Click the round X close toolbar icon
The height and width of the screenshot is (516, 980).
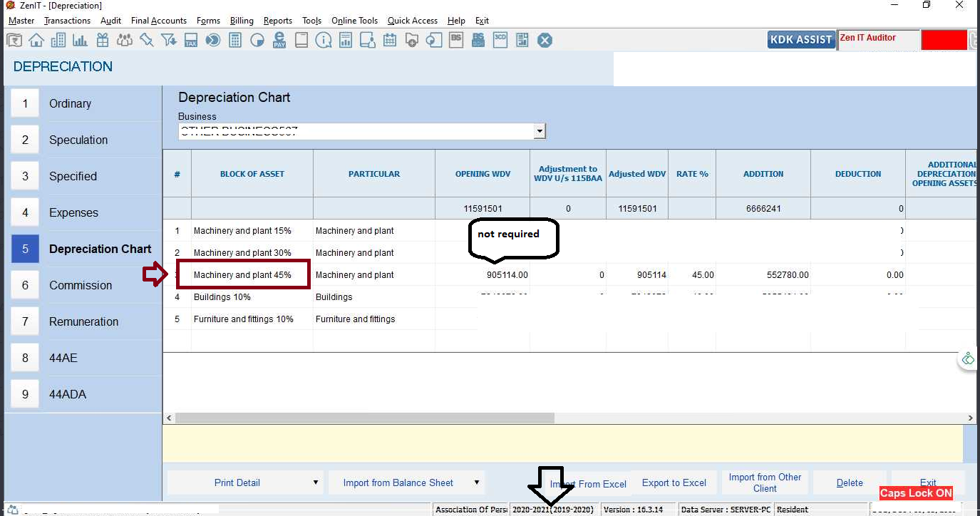pyautogui.click(x=545, y=40)
